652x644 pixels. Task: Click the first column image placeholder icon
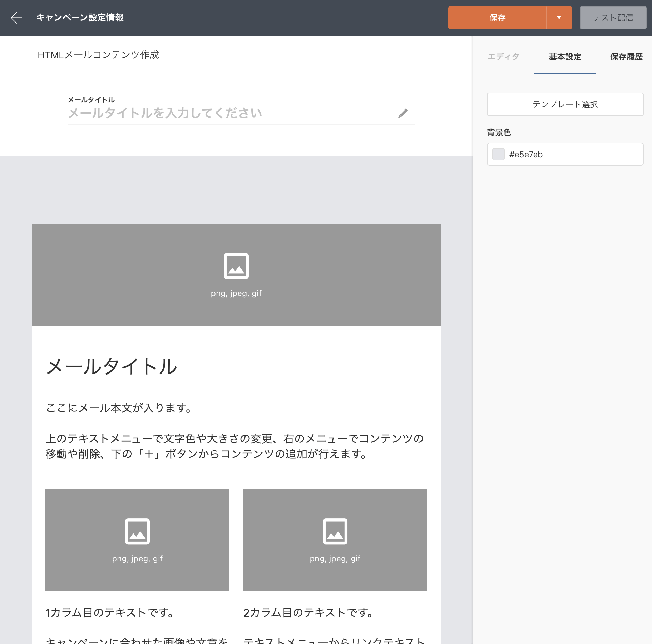tap(137, 531)
